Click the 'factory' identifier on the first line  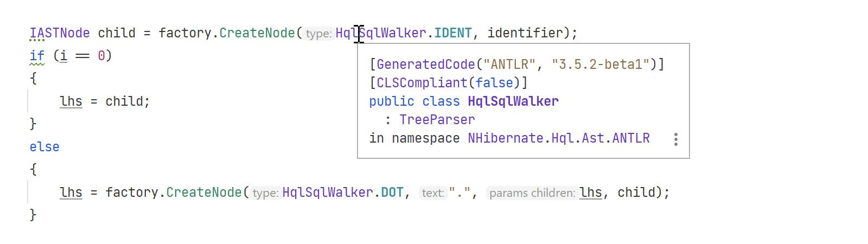[185, 33]
